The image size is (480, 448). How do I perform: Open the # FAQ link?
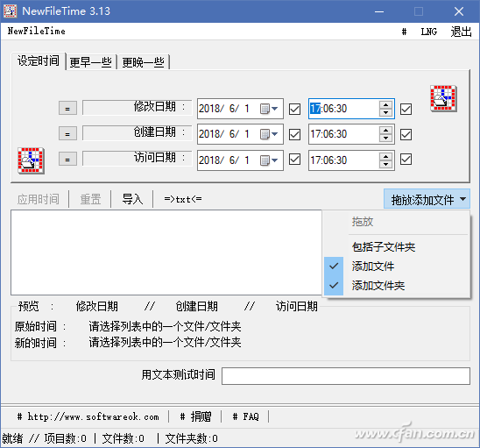245,416
